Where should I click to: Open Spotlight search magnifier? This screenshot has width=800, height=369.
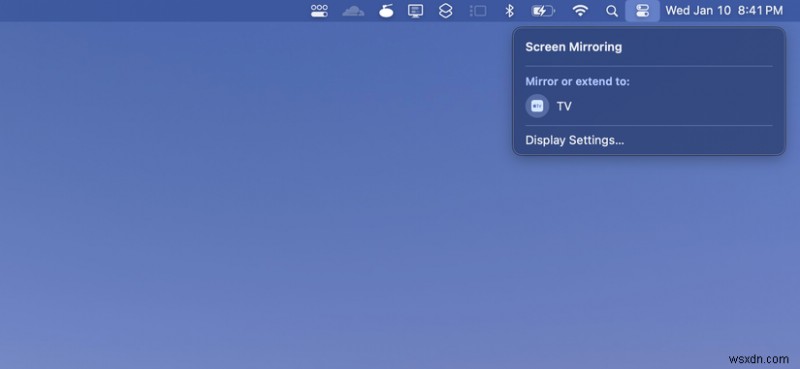pyautogui.click(x=612, y=11)
